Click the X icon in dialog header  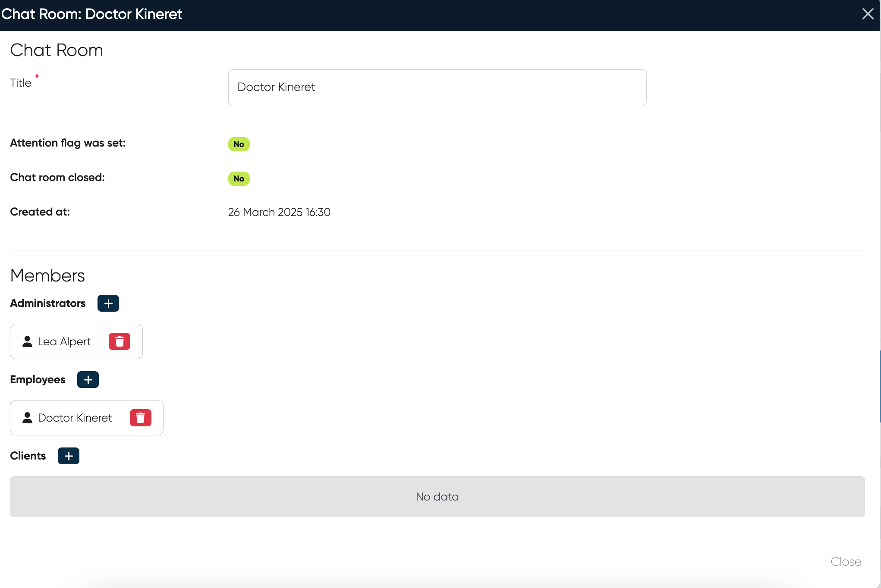coord(868,14)
